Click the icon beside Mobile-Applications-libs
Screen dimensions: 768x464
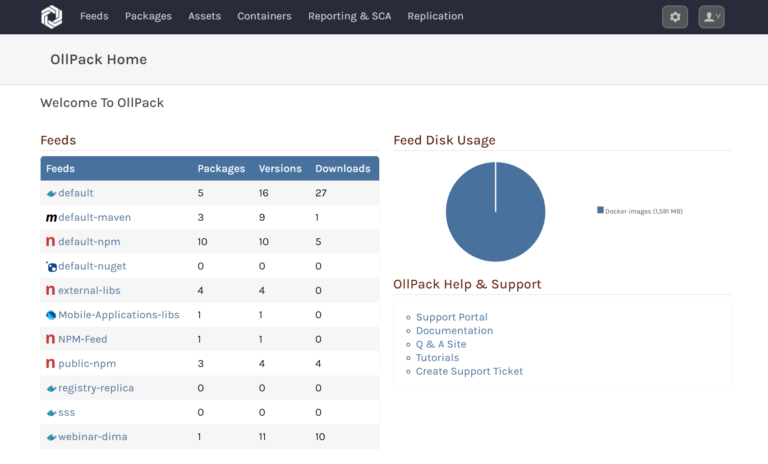(51, 315)
